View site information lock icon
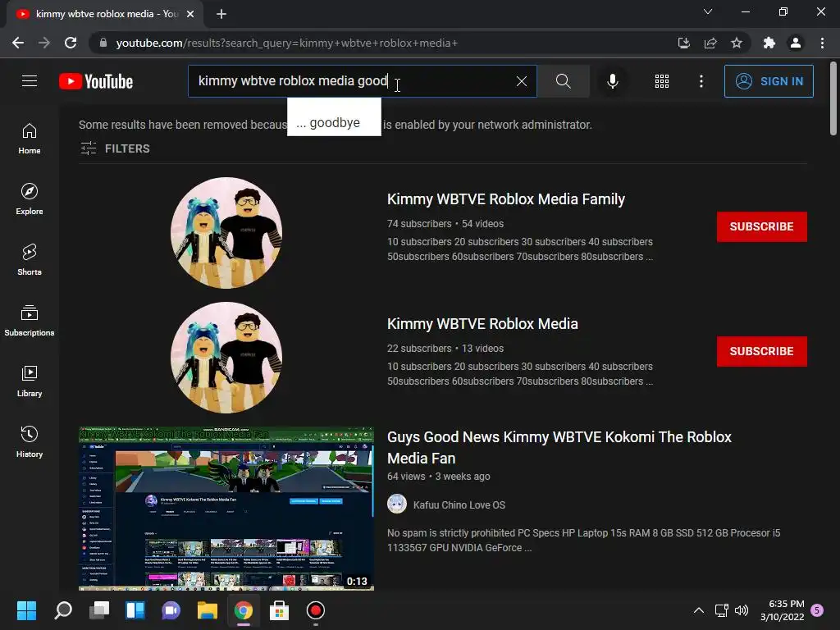 [103, 43]
